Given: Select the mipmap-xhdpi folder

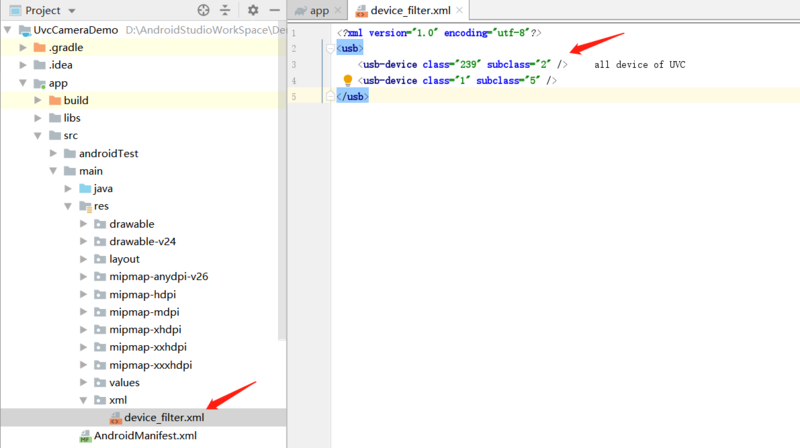Looking at the screenshot, I should (143, 330).
